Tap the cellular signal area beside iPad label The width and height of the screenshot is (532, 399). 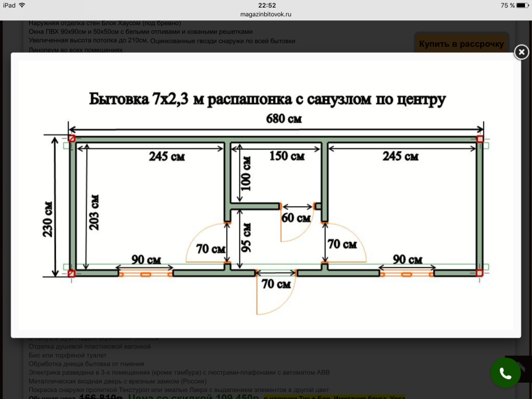pyautogui.click(x=22, y=5)
